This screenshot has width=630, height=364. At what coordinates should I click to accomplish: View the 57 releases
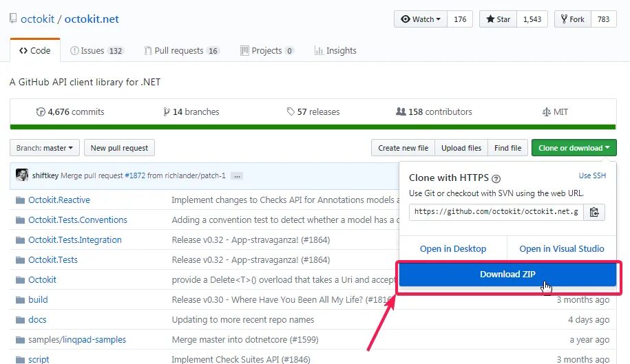point(313,112)
